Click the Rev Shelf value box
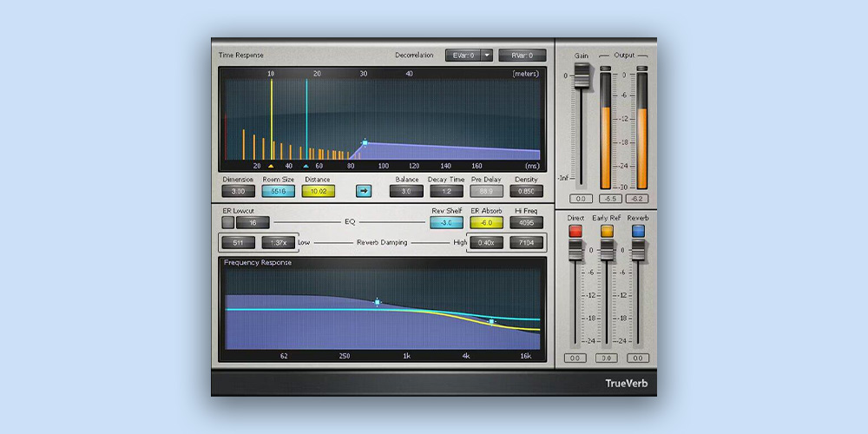868x434 pixels. [446, 222]
